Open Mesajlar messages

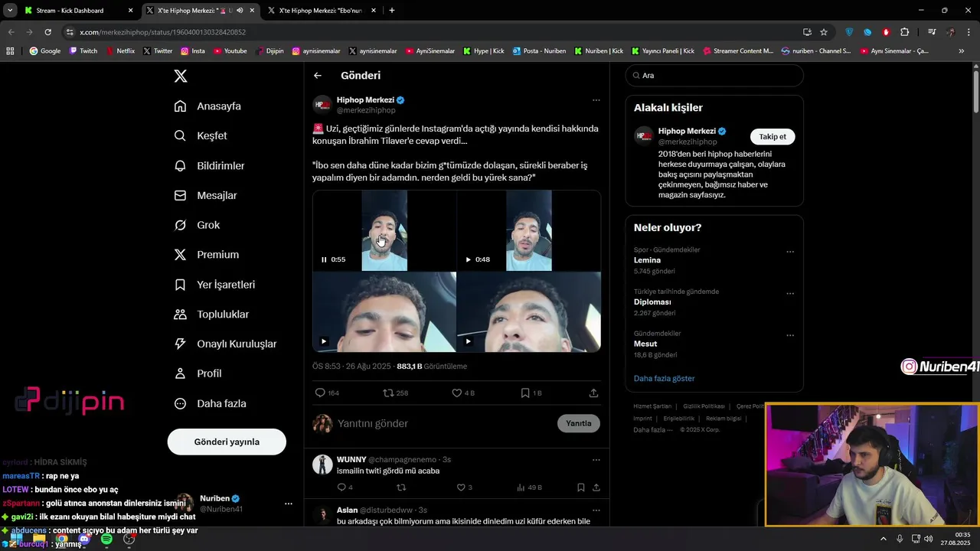206,195
